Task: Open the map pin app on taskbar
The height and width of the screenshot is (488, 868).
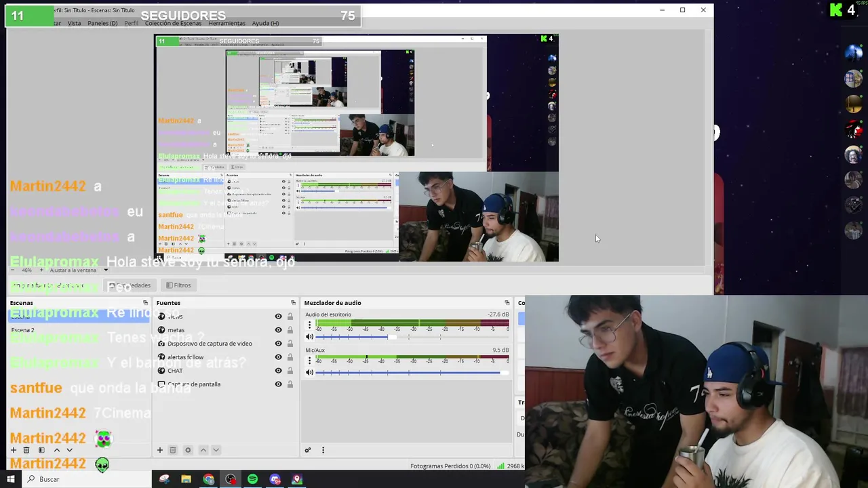Action: pyautogui.click(x=296, y=479)
